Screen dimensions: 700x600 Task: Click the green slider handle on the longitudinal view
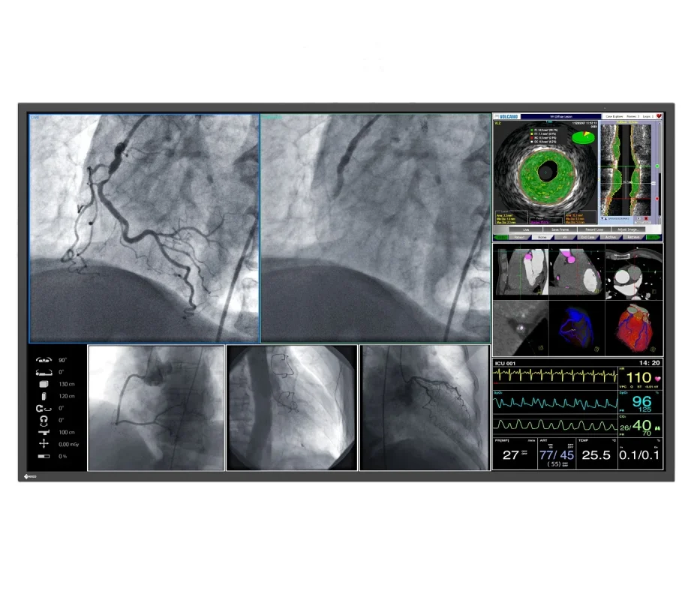[657, 166]
